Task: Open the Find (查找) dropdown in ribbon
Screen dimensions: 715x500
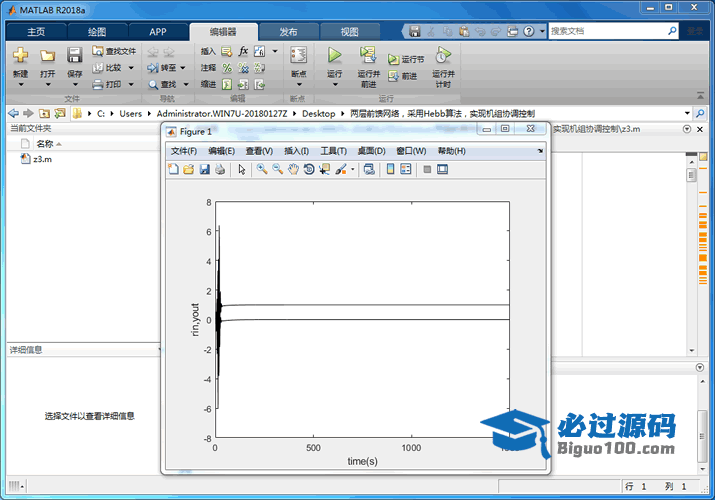Action: (186, 84)
